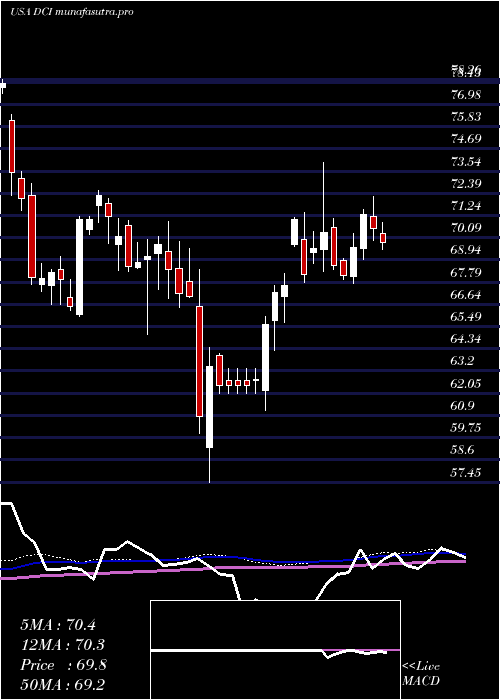This screenshot has width=500, height=700.
Task: Click the 73.54 price axis label
Action: click(467, 162)
